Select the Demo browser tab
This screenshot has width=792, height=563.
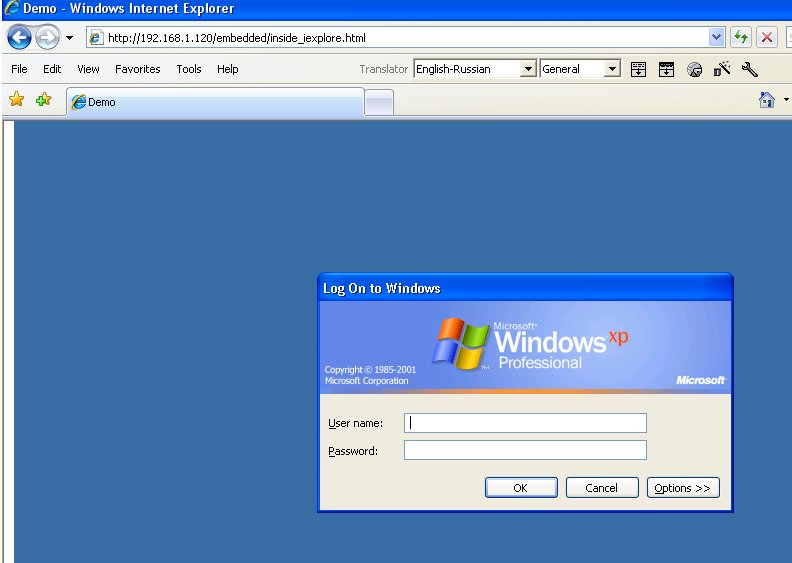[x=216, y=102]
